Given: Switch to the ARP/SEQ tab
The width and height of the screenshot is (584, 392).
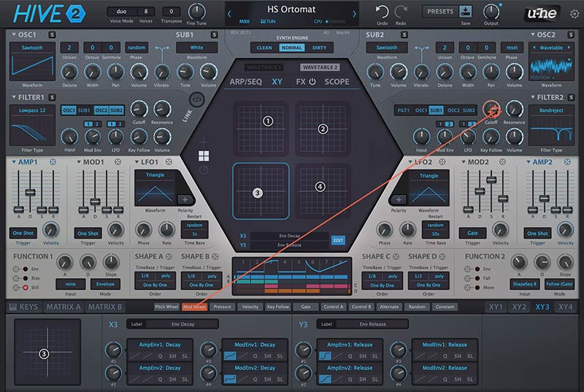Looking at the screenshot, I should click(x=245, y=82).
